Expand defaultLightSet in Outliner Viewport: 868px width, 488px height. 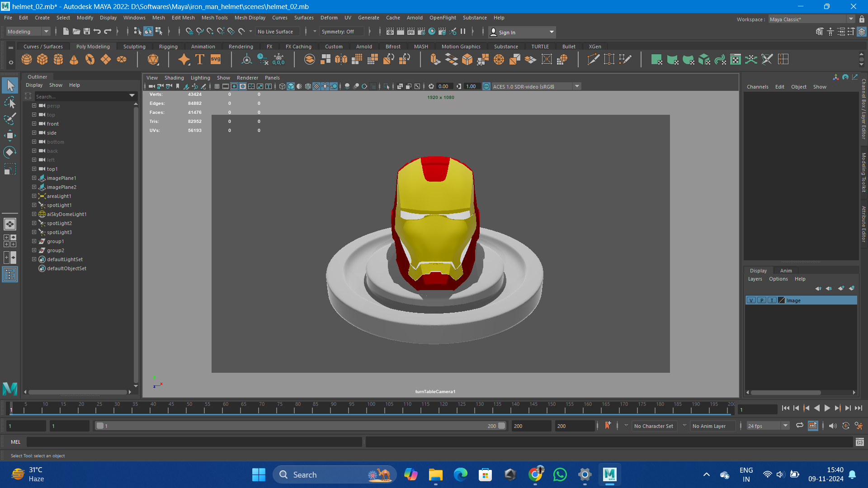tap(34, 259)
